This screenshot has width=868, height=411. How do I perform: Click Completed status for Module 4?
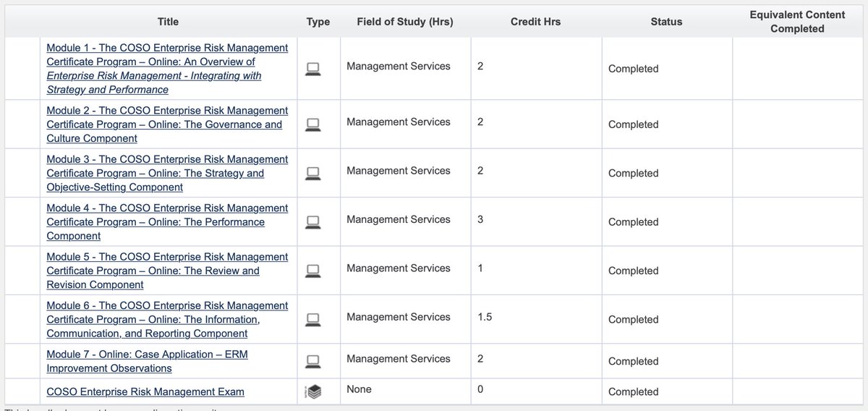point(634,222)
